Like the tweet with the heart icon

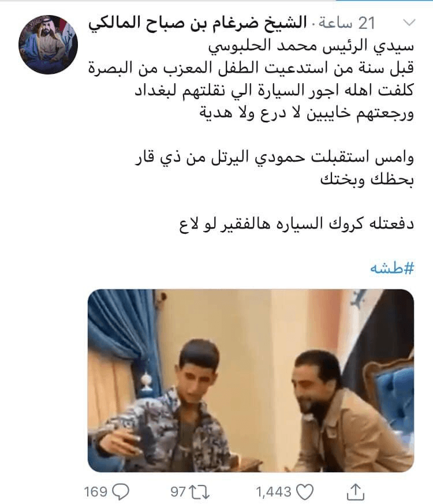pos(304,492)
